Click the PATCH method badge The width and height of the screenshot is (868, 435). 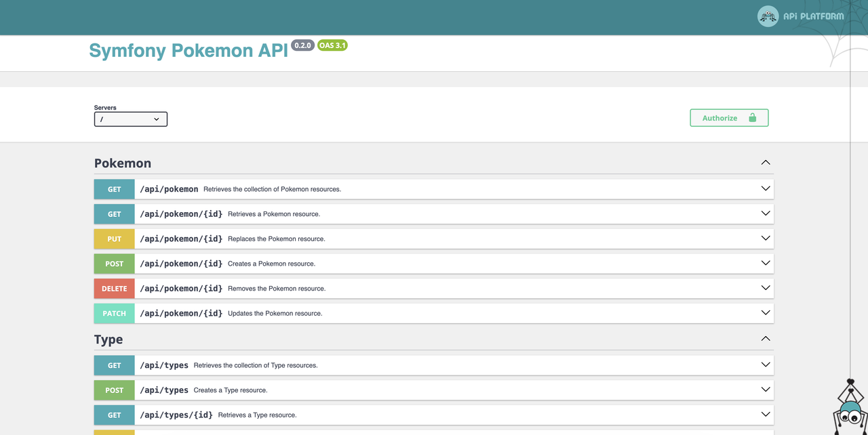coord(115,313)
